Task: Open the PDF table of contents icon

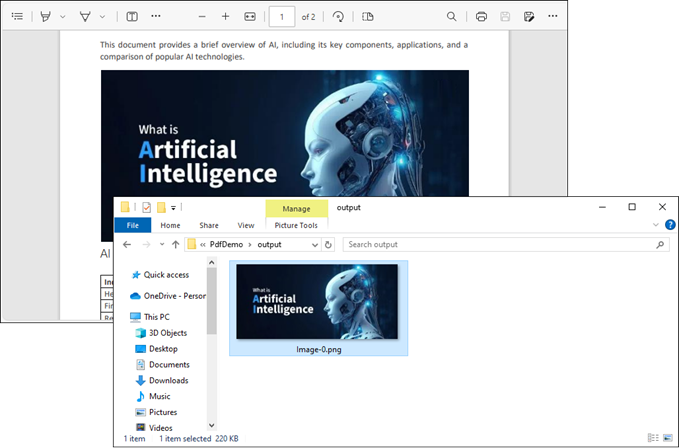Action: (x=17, y=16)
